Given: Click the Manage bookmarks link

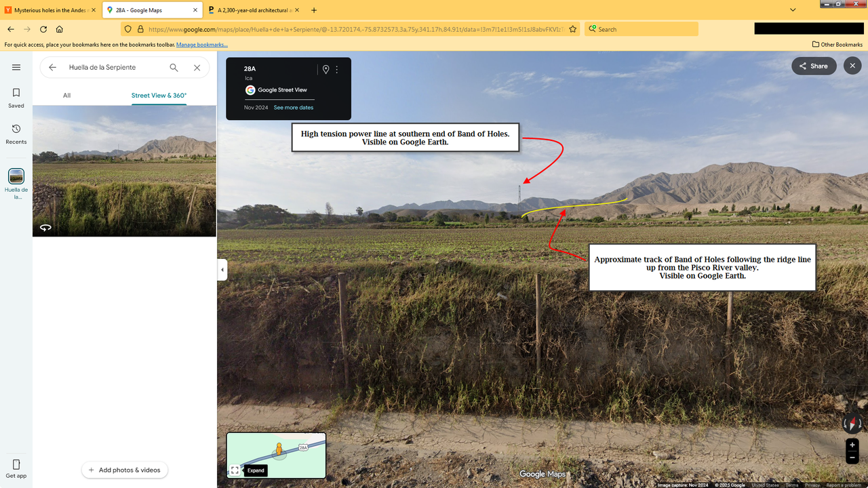Looking at the screenshot, I should tap(201, 44).
